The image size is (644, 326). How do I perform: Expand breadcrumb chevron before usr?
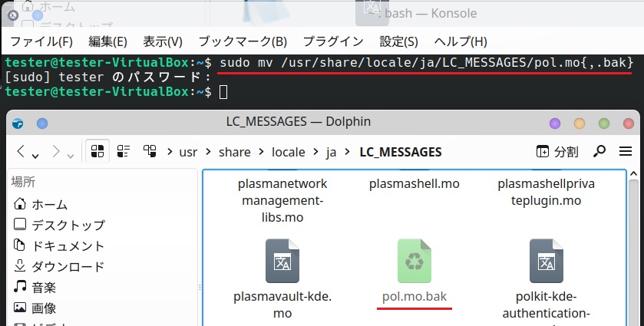(170, 152)
